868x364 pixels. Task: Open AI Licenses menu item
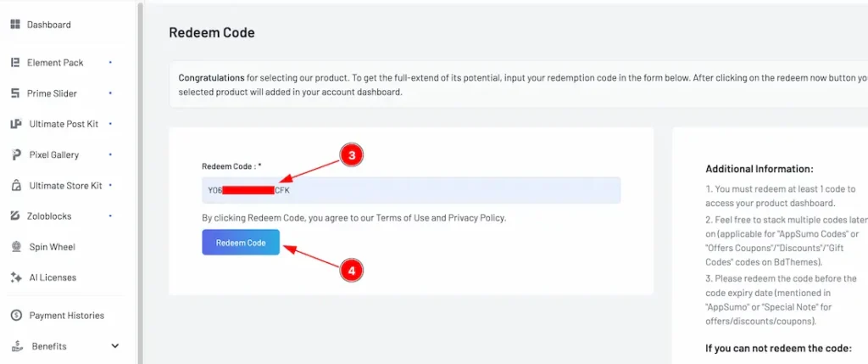53,277
